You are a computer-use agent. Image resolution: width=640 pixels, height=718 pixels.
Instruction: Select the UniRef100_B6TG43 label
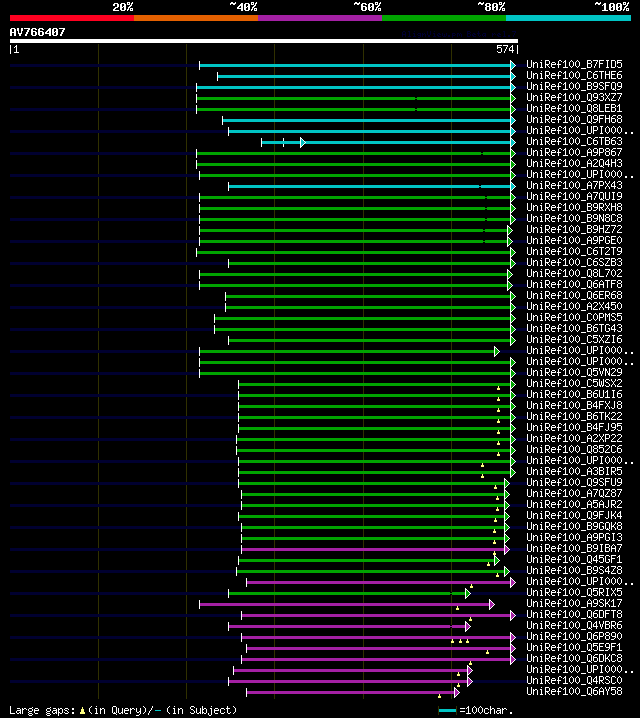point(574,328)
